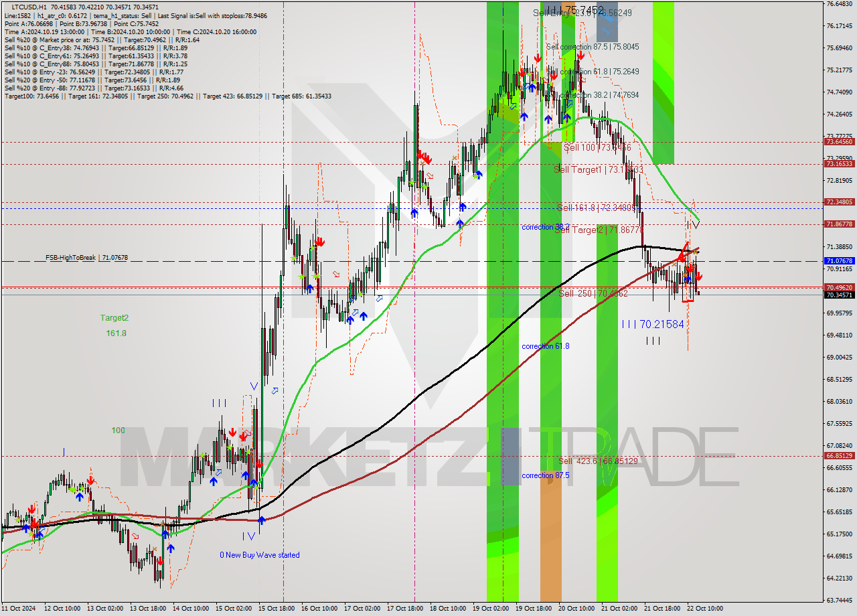Select the 'Sell %20 @ Entry -88: 77.92723' line
The width and height of the screenshot is (857, 616).
click(x=94, y=87)
